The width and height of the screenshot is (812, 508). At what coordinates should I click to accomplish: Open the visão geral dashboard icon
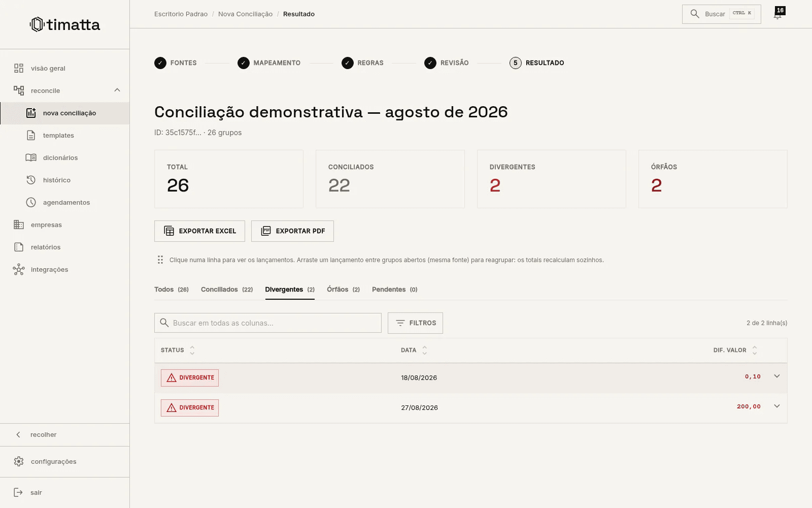coord(19,68)
